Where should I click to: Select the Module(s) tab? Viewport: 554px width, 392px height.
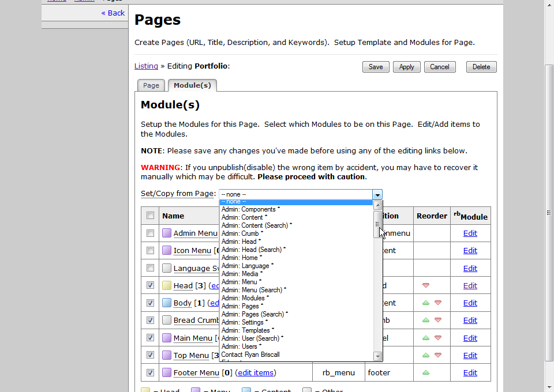(x=192, y=85)
